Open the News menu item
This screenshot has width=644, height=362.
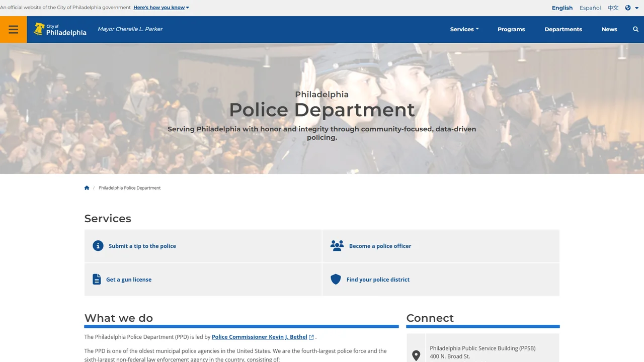[x=609, y=29]
